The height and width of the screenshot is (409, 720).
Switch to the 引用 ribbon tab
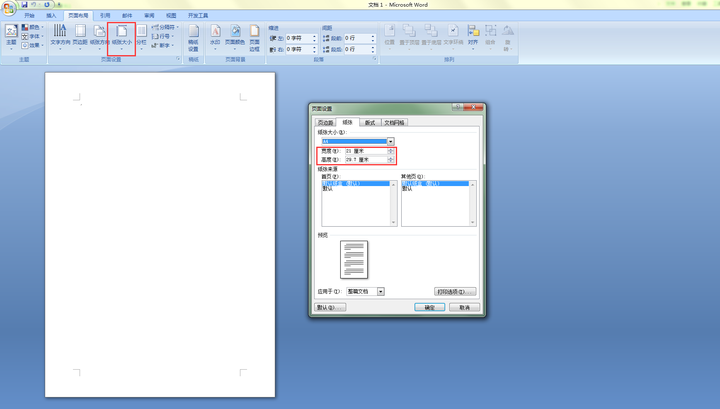coord(105,16)
